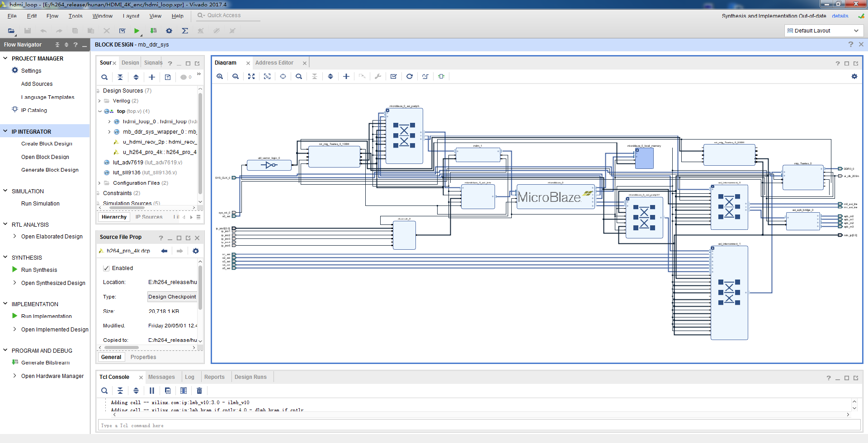Select u_h264_pro_4k source item
868x443 pixels.
160,152
